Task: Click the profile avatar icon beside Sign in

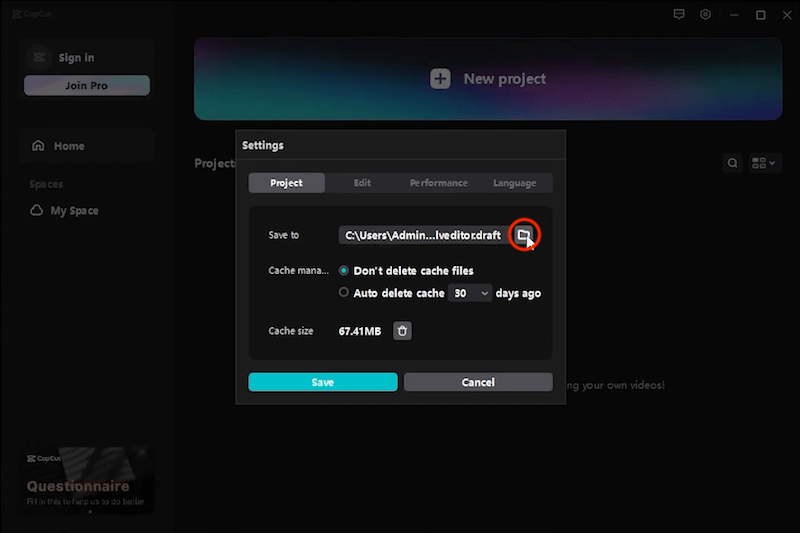Action: point(39,58)
